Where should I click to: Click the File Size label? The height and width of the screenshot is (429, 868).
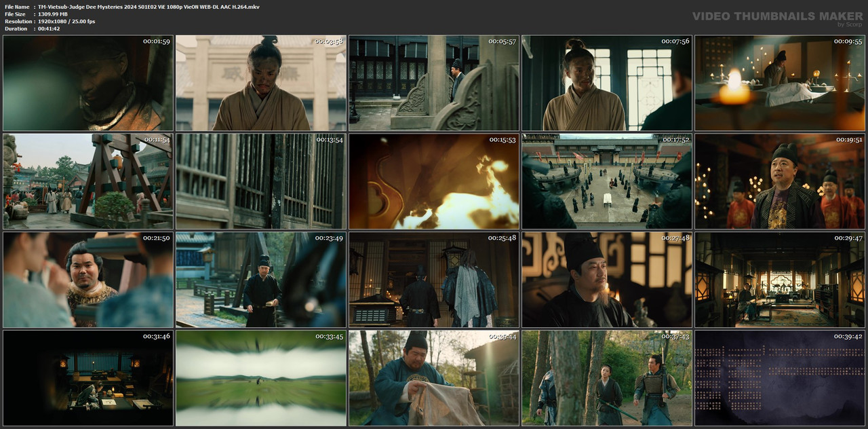15,14
